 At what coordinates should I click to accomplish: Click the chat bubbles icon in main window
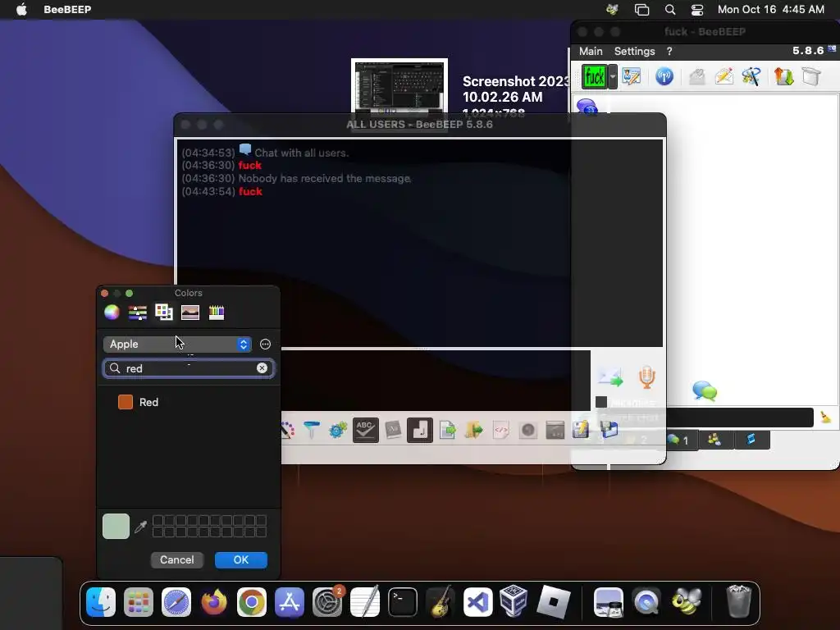[x=705, y=391]
